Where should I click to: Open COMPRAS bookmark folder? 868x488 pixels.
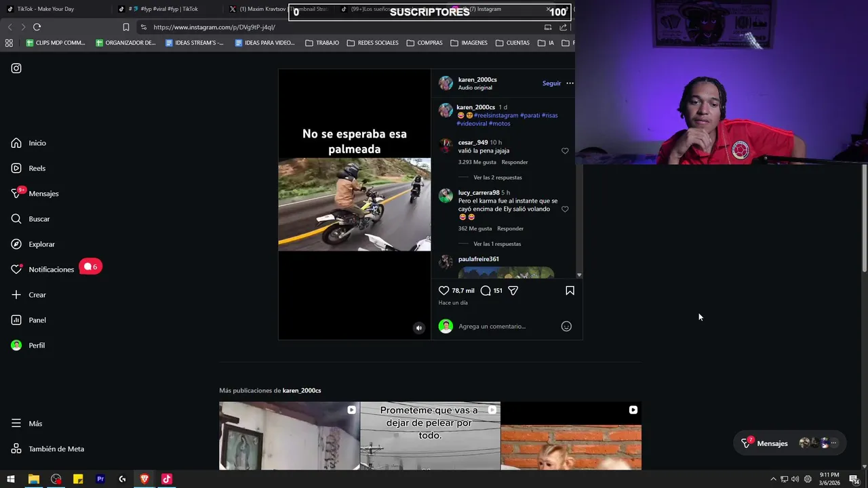pos(425,43)
